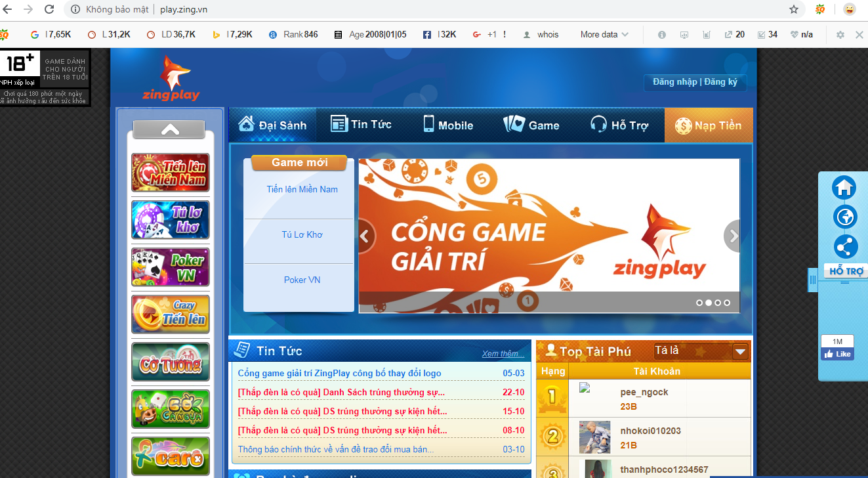This screenshot has width=868, height=478.
Task: Click the site info icon beside Không bảo mật
Action: (x=75, y=9)
